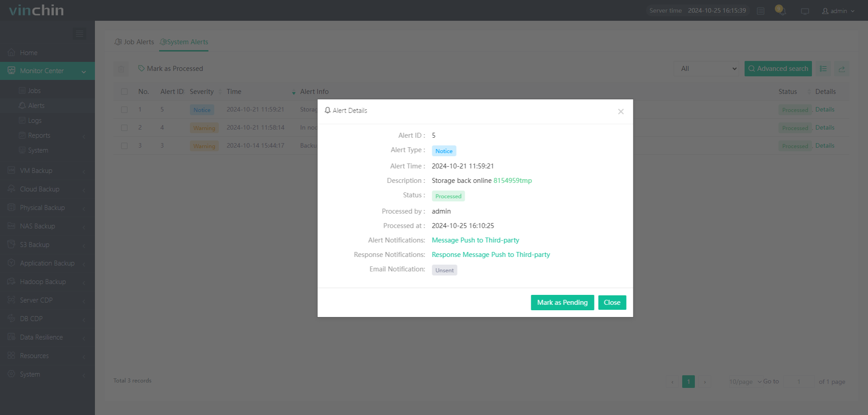The width and height of the screenshot is (868, 415).
Task: Open the Reports section
Action: pyautogui.click(x=39, y=135)
